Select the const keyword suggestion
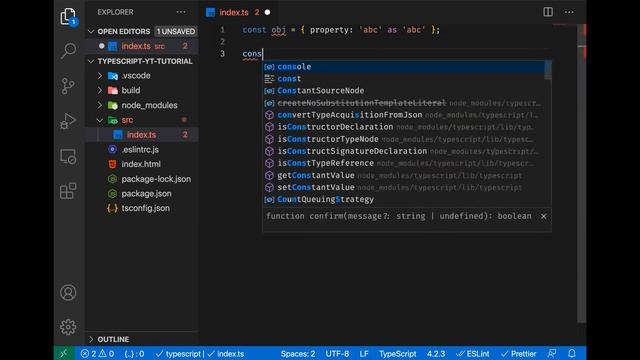The width and height of the screenshot is (640, 360). 403,79
